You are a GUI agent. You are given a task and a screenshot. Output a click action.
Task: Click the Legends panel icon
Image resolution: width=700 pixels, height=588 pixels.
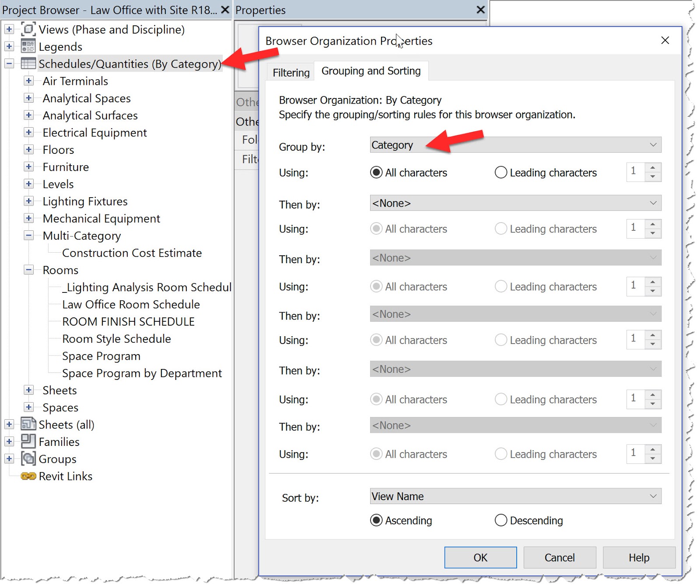(x=28, y=46)
